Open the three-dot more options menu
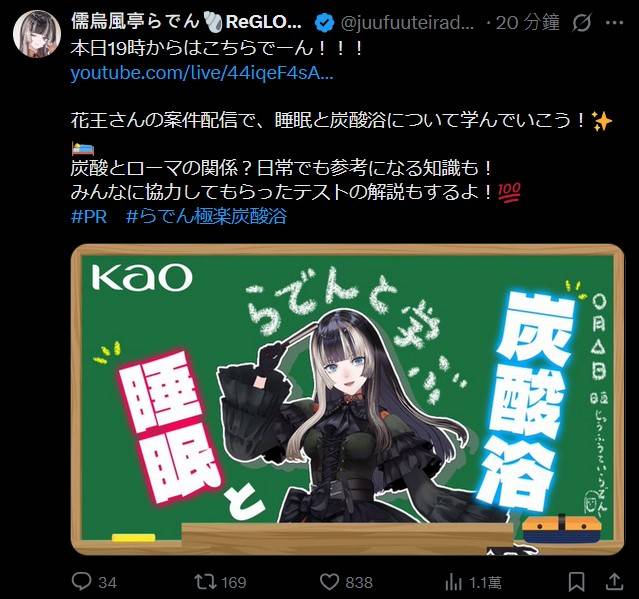639x599 pixels. [x=614, y=23]
